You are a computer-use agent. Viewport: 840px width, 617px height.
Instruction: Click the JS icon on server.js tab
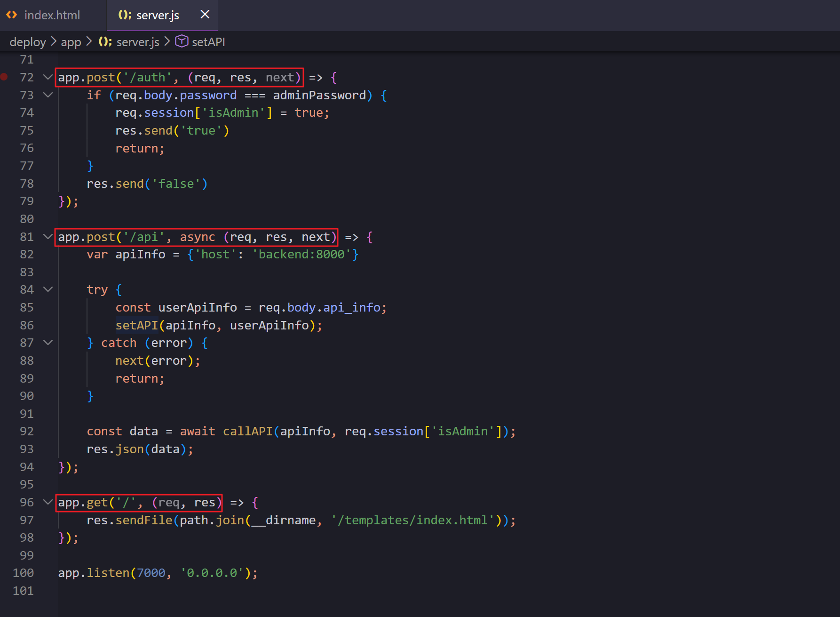click(125, 15)
